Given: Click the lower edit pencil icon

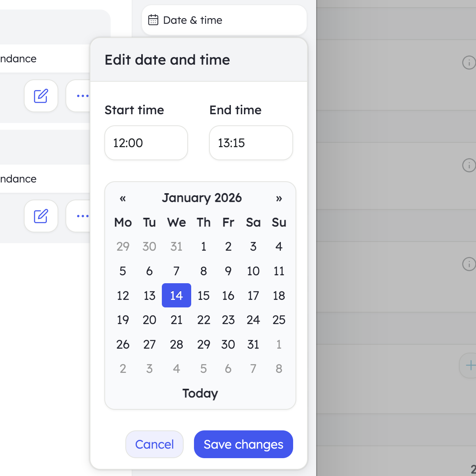Looking at the screenshot, I should point(41,216).
